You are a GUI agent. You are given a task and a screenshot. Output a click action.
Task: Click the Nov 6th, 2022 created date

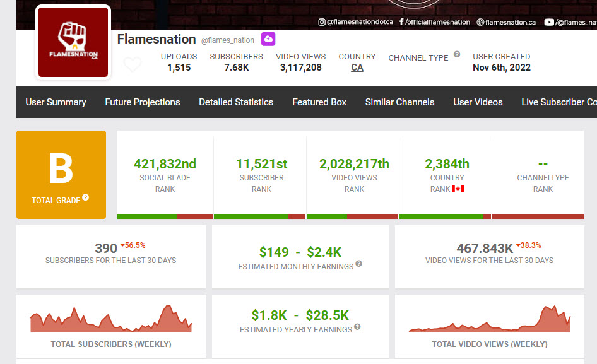pyautogui.click(x=502, y=68)
